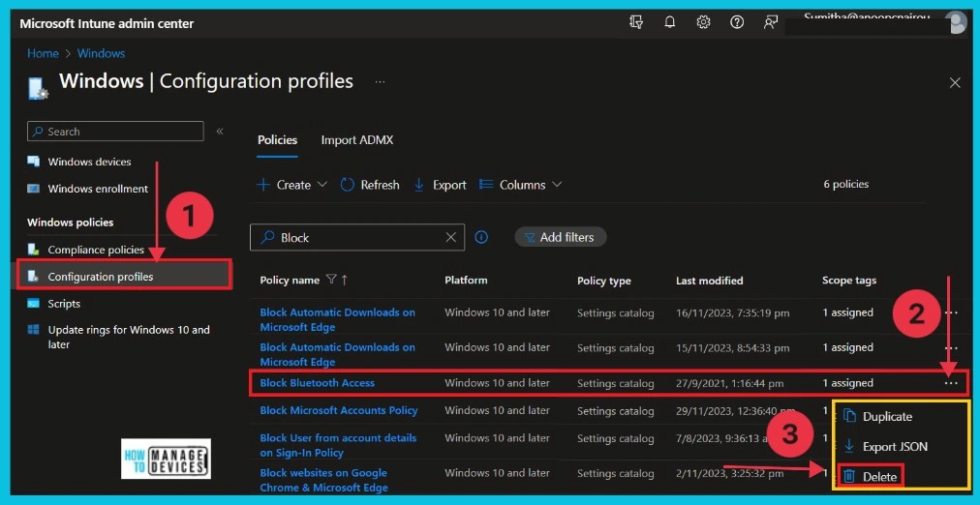The image size is (980, 505).
Task: Open user account avatar
Action: [956, 22]
